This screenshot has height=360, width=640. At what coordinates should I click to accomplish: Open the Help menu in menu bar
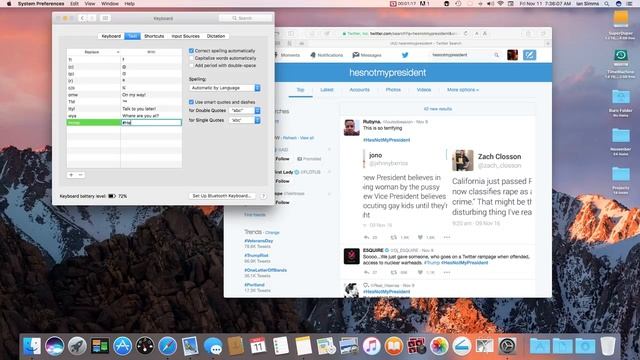pyautogui.click(x=129, y=4)
